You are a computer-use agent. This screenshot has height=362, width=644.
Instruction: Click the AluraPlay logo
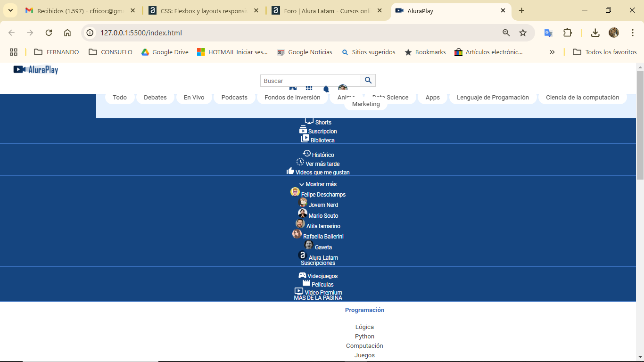click(x=36, y=70)
